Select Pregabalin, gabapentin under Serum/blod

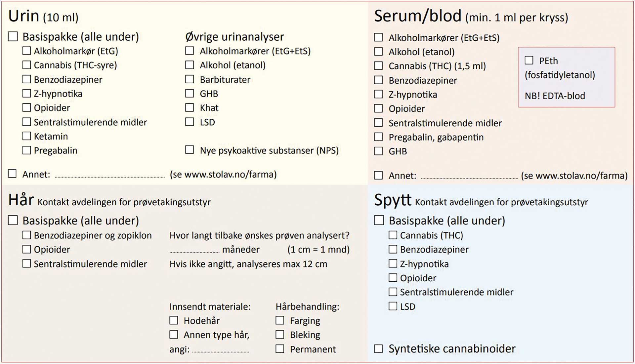pyautogui.click(x=378, y=137)
